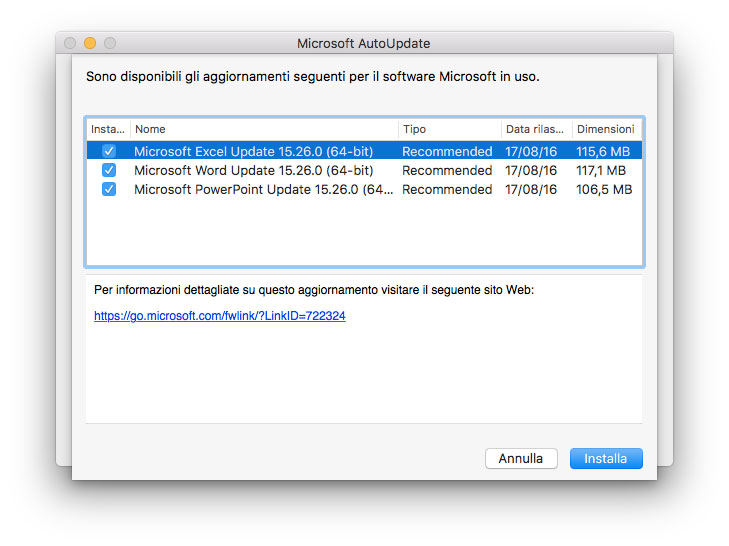Minimize the window with the yellow button
Viewport: 729px width, 546px height.
(x=90, y=43)
